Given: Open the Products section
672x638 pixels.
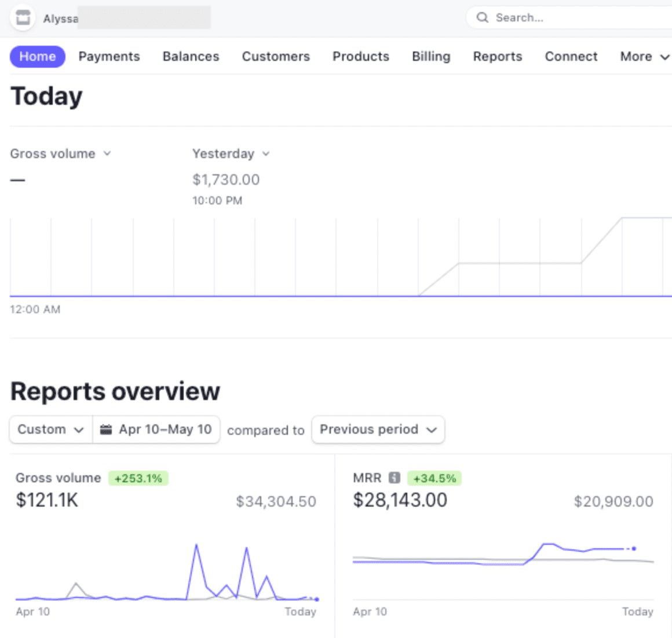Looking at the screenshot, I should click(360, 57).
